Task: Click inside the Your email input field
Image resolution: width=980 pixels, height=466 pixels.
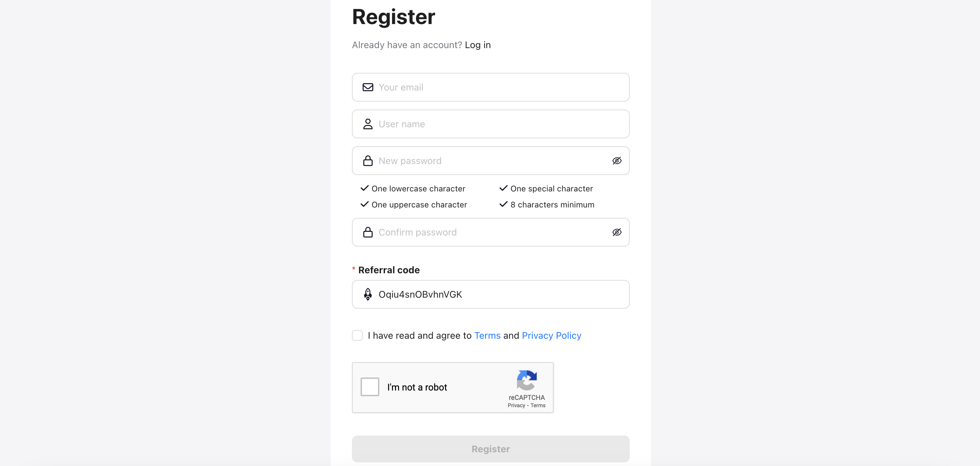Action: 456,87
